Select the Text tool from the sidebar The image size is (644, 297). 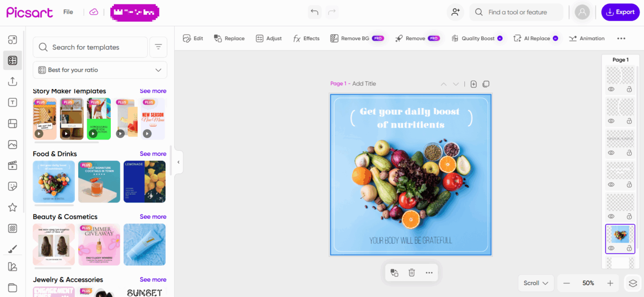tap(12, 102)
